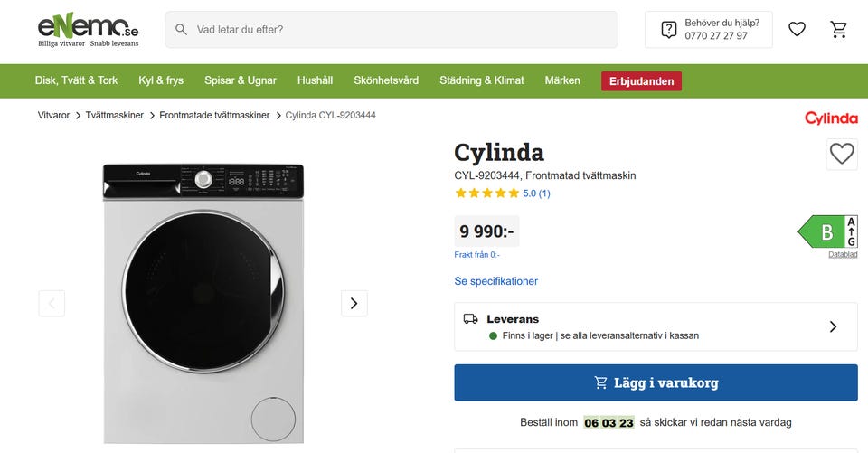Click Lägg i varukorg button
868x453 pixels.
[x=656, y=382]
